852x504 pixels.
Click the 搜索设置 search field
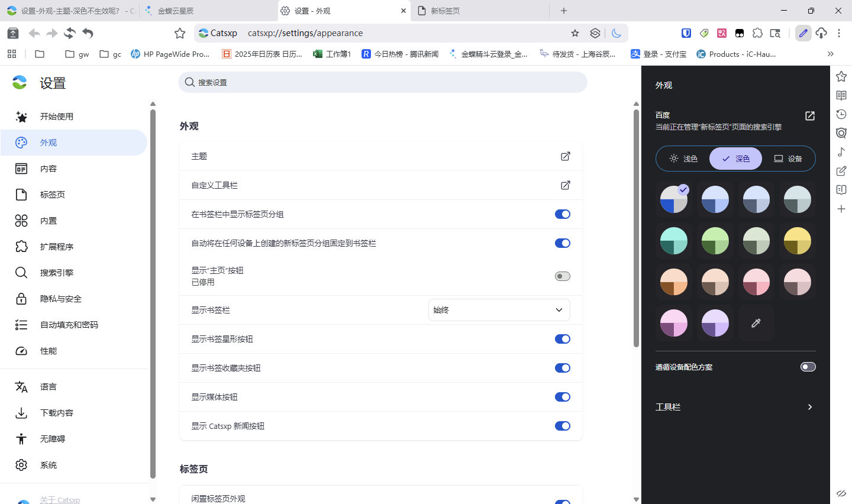[x=383, y=82]
